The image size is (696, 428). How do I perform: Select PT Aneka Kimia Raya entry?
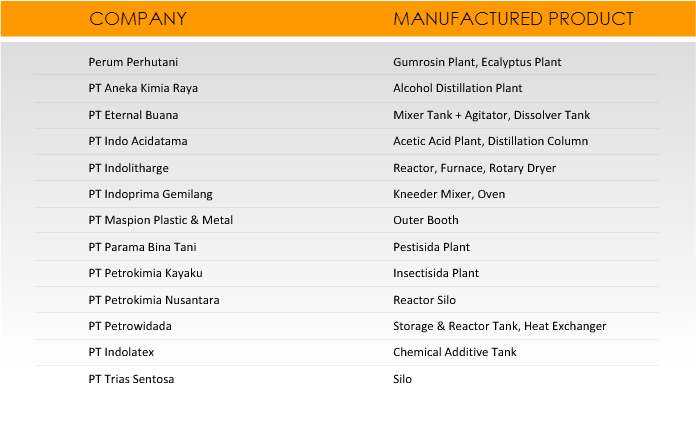143,88
